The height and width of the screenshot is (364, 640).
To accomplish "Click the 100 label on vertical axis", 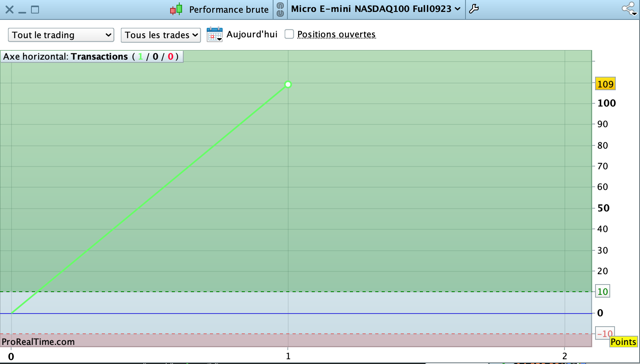I will (x=607, y=103).
